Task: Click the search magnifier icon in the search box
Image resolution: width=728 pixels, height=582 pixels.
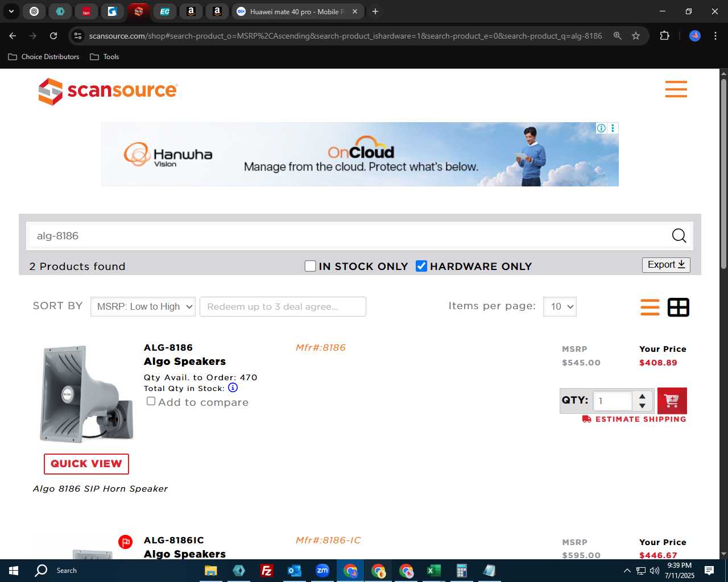Action: (679, 236)
